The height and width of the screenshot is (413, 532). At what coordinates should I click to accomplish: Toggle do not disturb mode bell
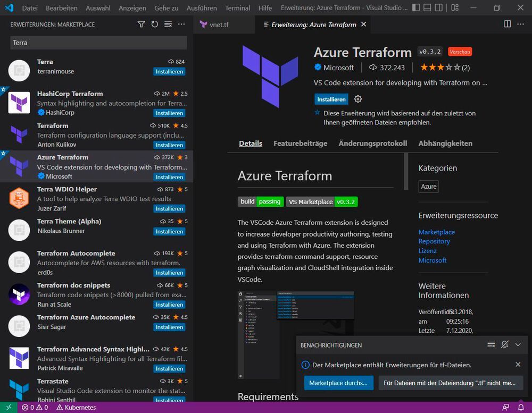(x=504, y=345)
